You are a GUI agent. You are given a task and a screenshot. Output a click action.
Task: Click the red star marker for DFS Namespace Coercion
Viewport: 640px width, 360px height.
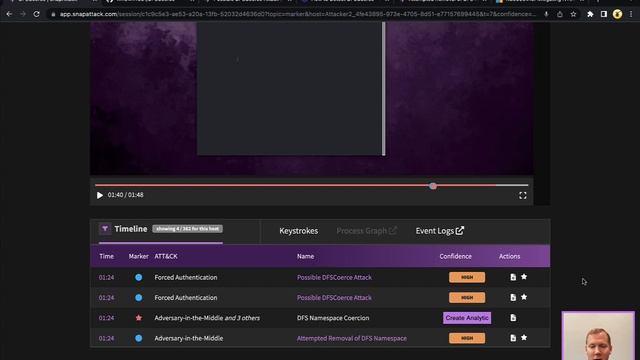139,318
